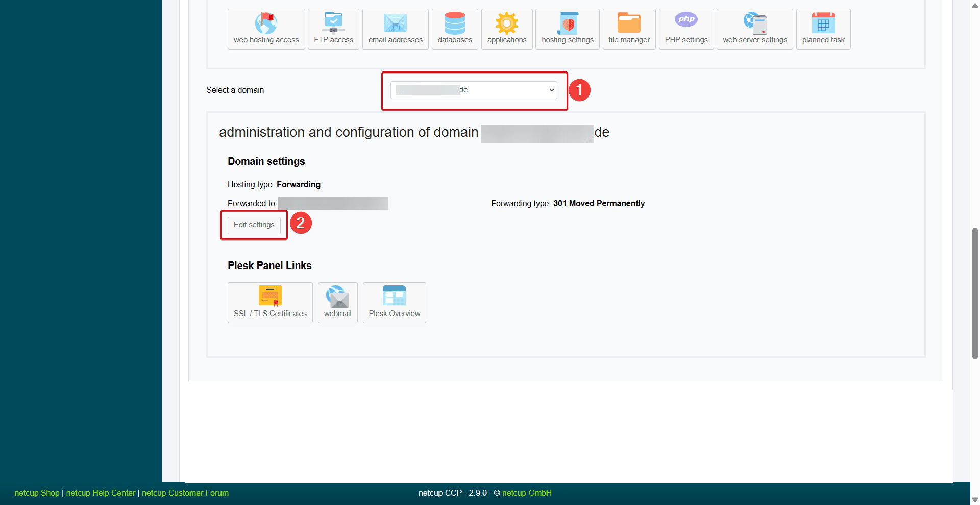Open the PHP settings page

click(x=685, y=29)
